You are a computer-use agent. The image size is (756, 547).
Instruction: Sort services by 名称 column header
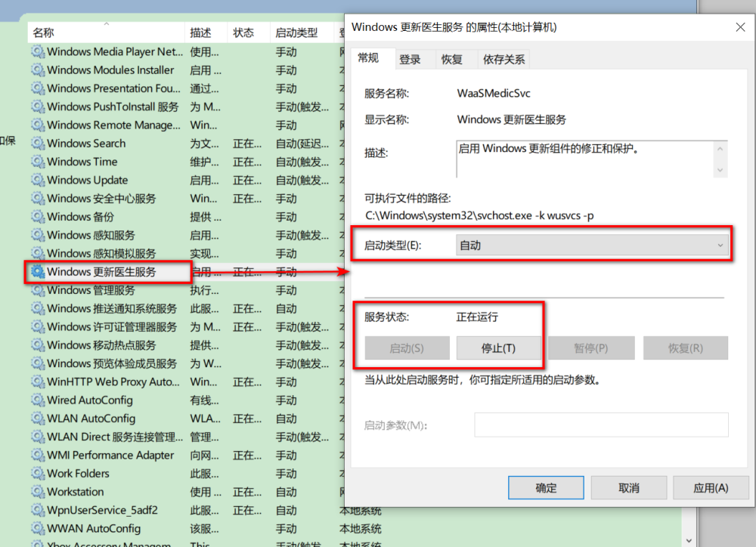pos(106,32)
